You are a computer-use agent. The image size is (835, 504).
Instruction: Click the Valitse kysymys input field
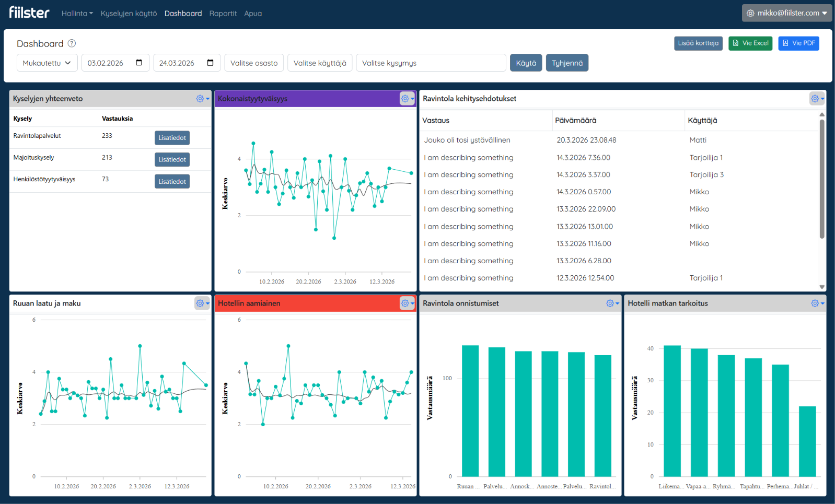(x=431, y=63)
